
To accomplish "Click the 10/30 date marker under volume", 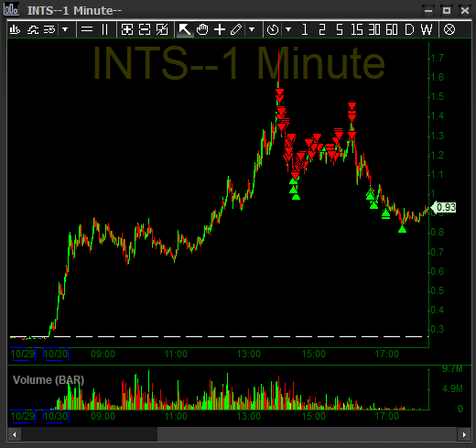I will point(56,416).
